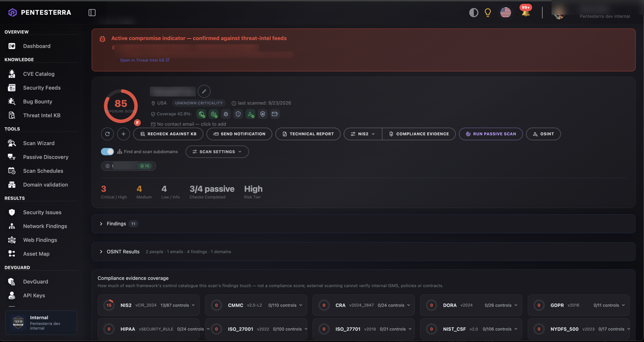
Task: Click the radar-with-check coverage icon
Action: click(213, 114)
